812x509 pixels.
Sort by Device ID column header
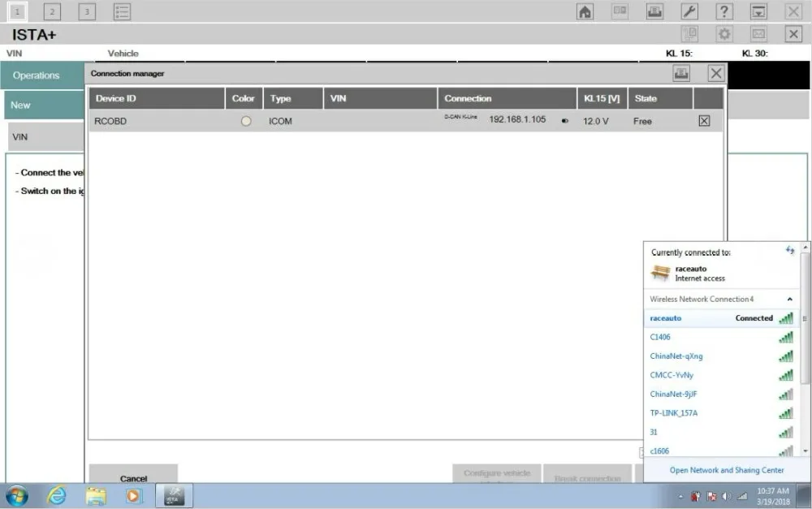pyautogui.click(x=157, y=98)
